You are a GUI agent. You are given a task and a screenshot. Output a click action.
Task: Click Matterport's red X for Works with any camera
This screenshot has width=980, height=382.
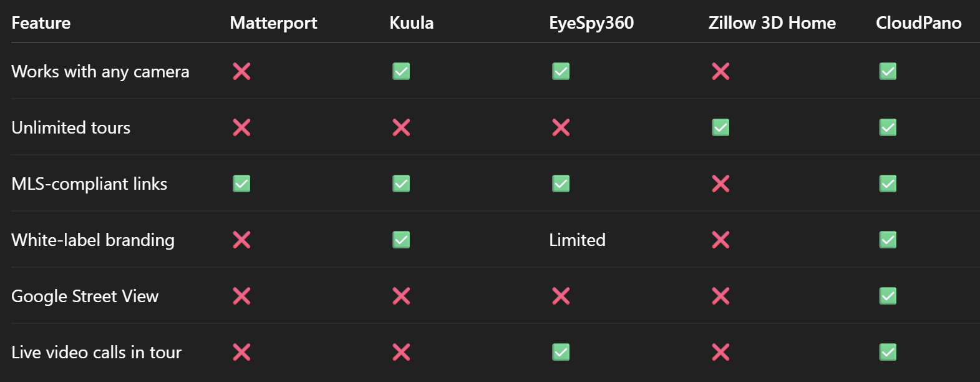pos(241,71)
